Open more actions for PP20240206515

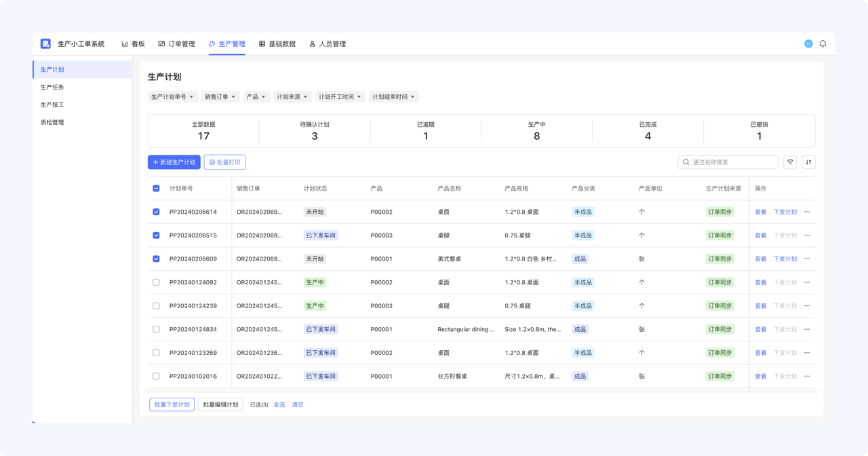click(x=807, y=235)
